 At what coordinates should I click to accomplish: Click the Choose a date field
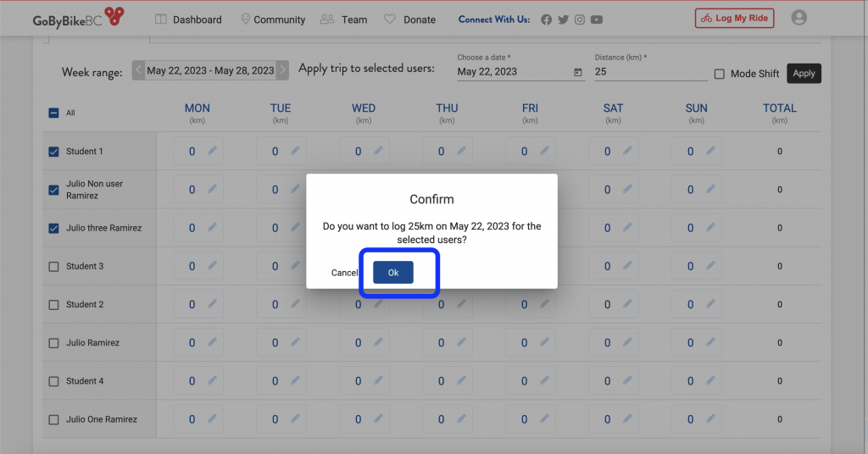coord(520,71)
